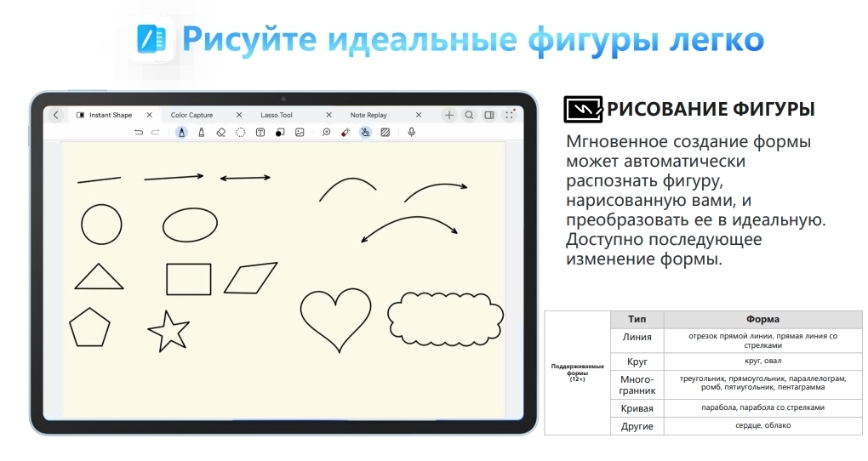Open the page background pattern option
868x461 pixels.
(x=385, y=133)
